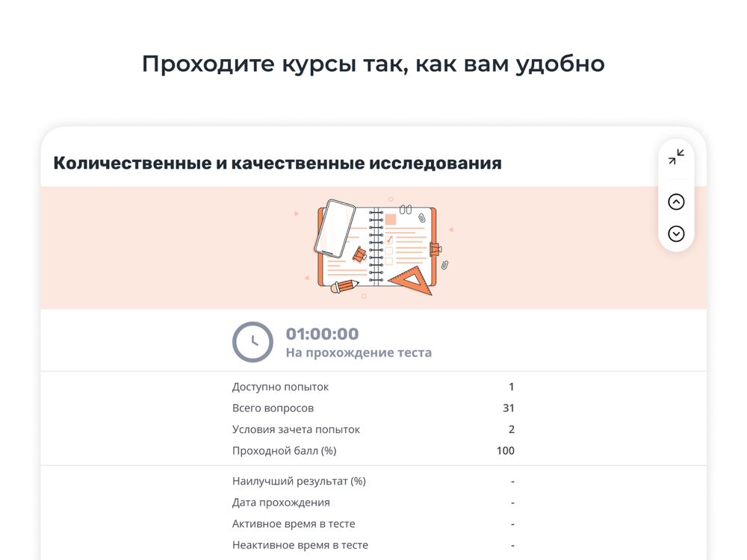Click the row label 'Условия зачета попыток'
Viewport: 747px width, 560px height.
296,429
